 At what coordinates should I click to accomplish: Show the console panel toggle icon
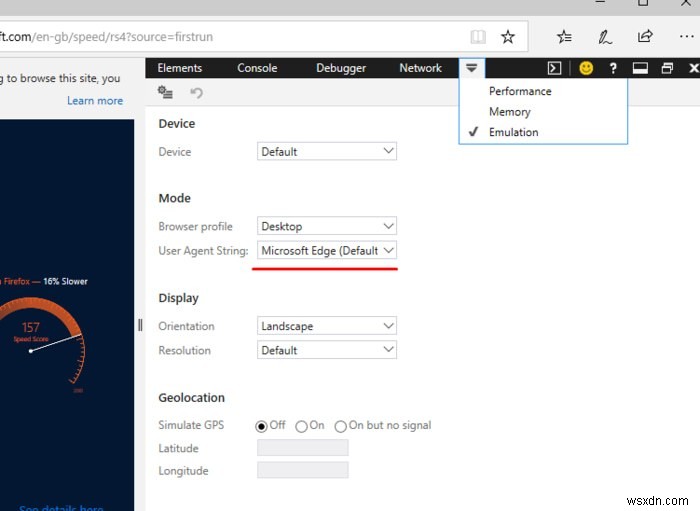[x=554, y=68]
